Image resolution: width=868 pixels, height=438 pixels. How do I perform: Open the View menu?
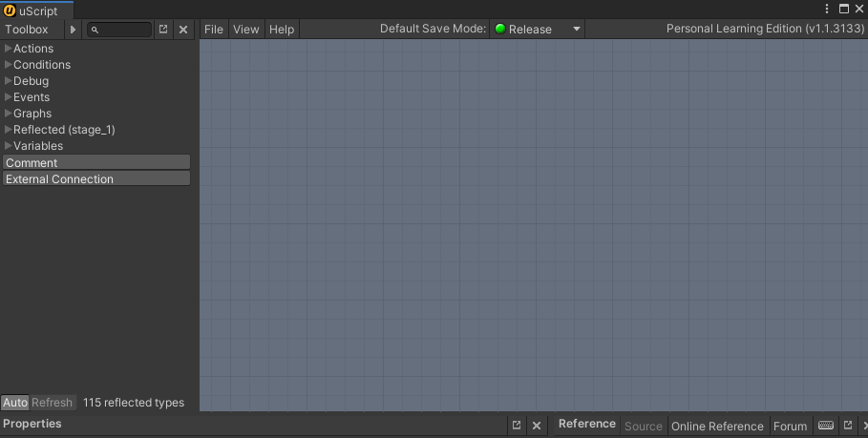pyautogui.click(x=245, y=30)
